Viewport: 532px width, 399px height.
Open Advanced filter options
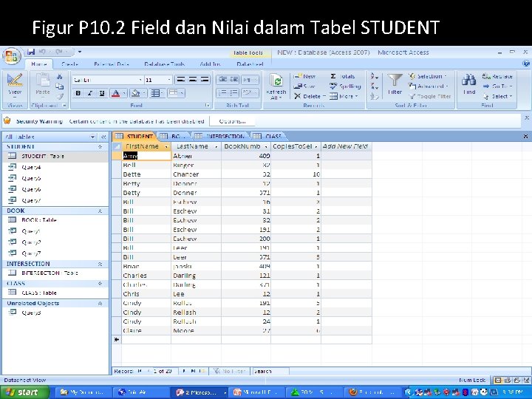pyautogui.click(x=429, y=86)
